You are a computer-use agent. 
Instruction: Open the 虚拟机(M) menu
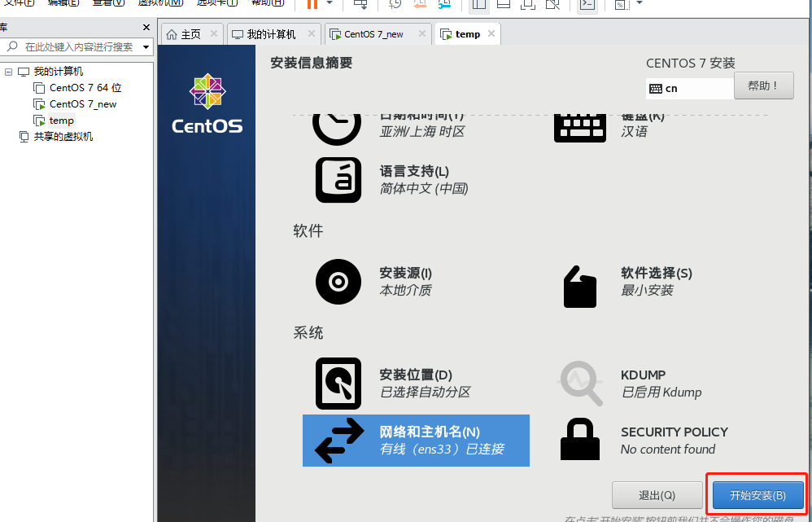[160, 3]
